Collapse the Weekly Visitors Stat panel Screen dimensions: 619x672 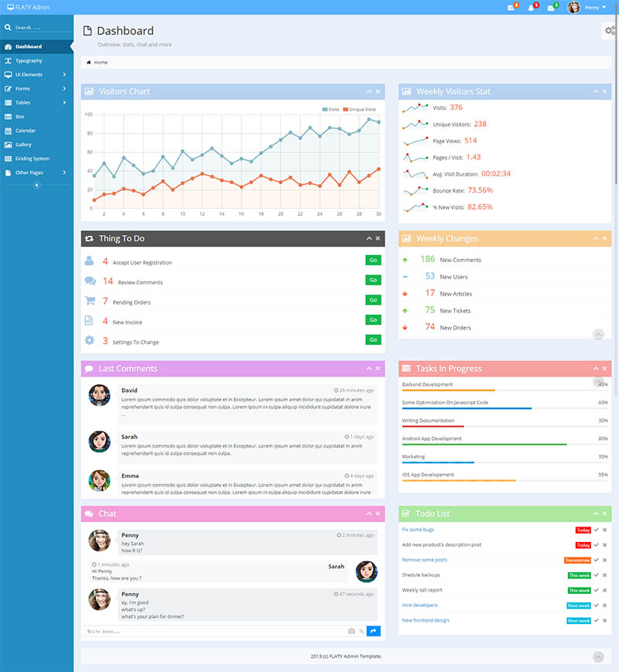coord(596,91)
